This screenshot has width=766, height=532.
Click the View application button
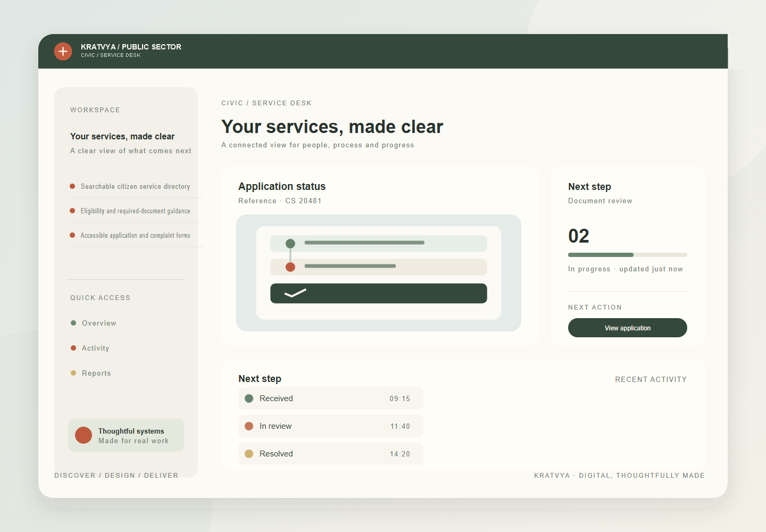pyautogui.click(x=628, y=328)
